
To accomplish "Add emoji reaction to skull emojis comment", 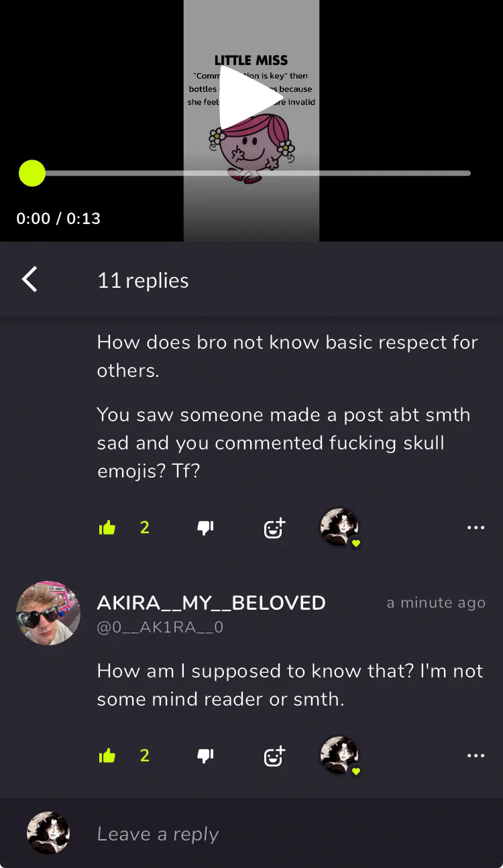I will [274, 528].
